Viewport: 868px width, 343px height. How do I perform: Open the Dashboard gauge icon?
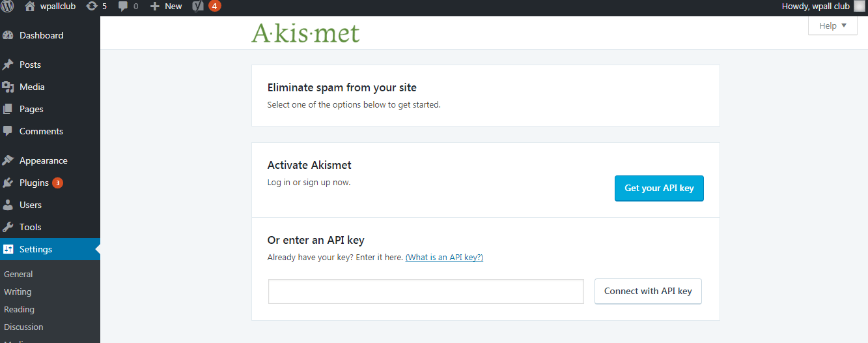pos(8,35)
